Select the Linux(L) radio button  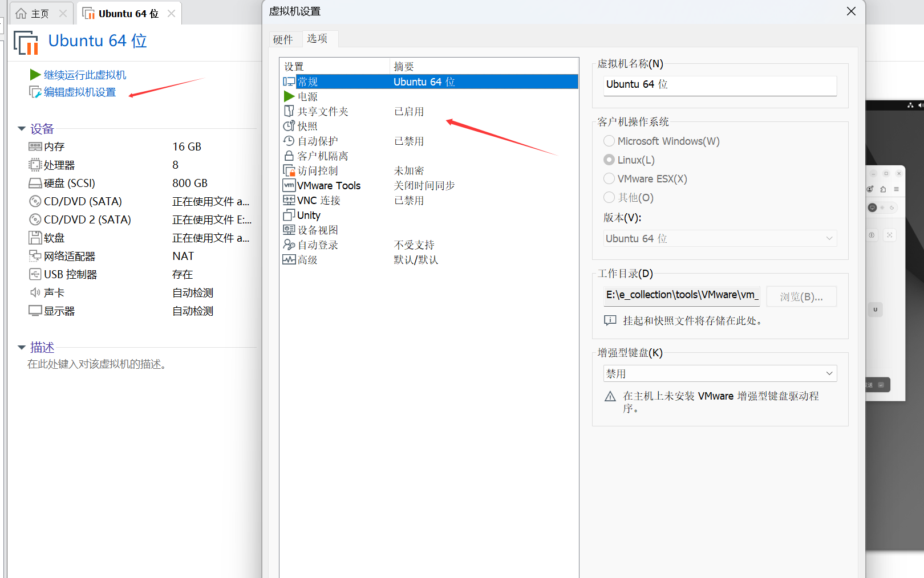click(609, 160)
